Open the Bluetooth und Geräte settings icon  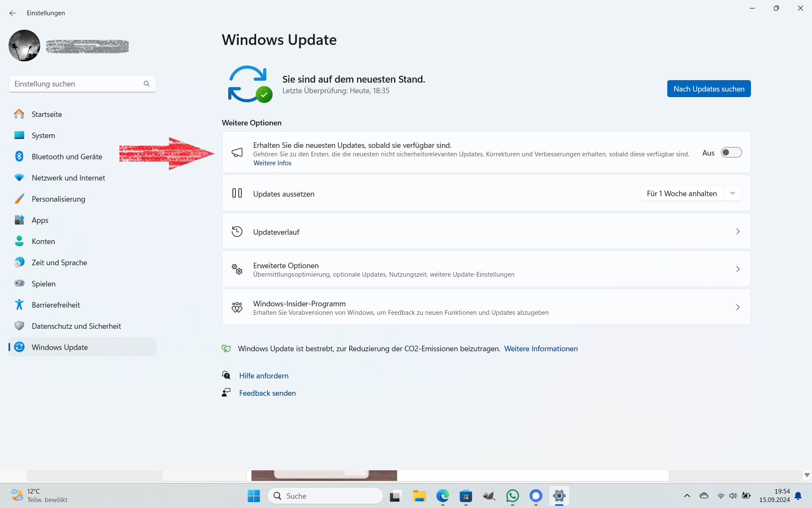pyautogui.click(x=19, y=156)
